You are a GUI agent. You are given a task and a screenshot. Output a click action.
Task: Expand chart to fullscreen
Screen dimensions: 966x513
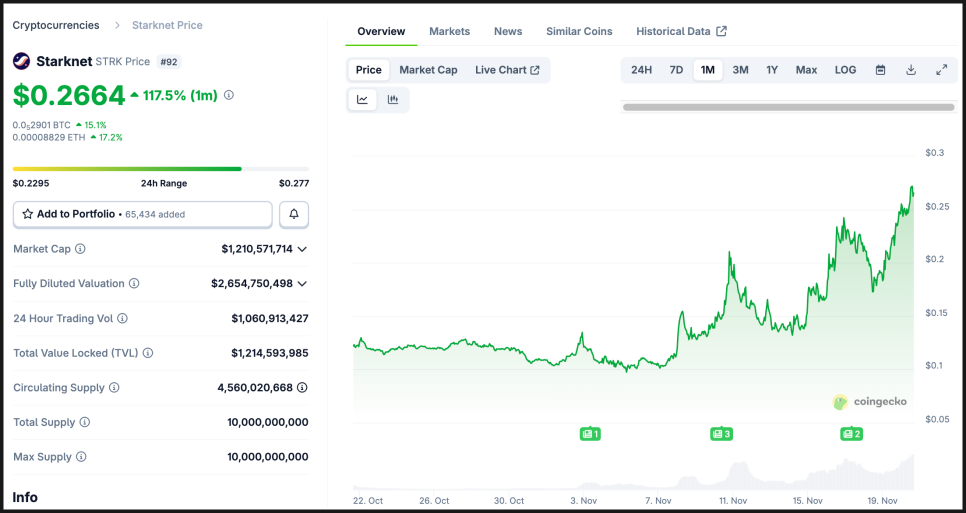pos(941,70)
